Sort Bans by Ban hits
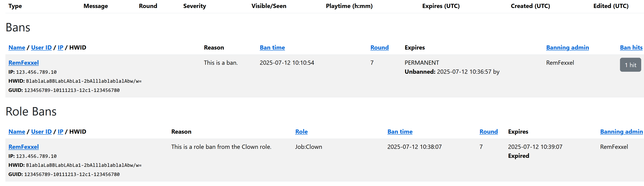644x186 pixels. coord(631,47)
